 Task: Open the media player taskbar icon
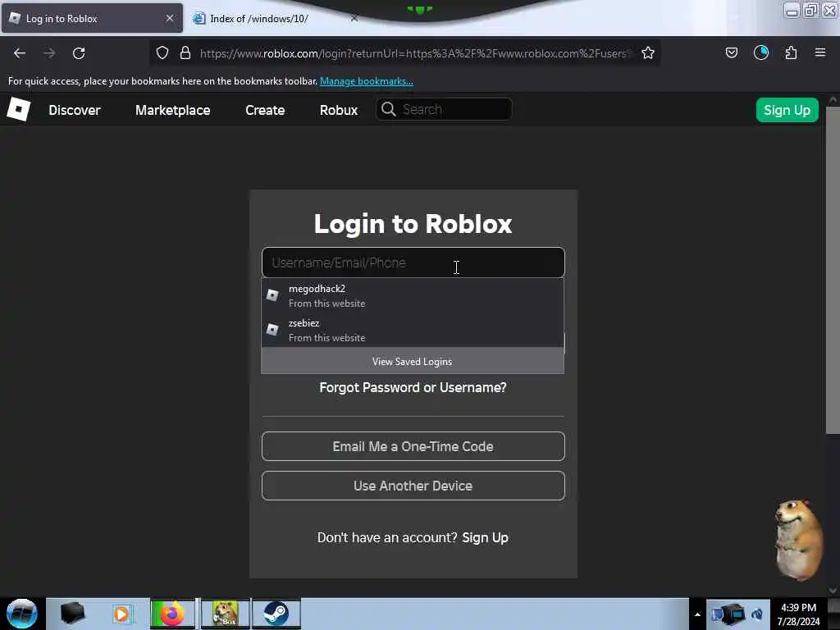[121, 614]
